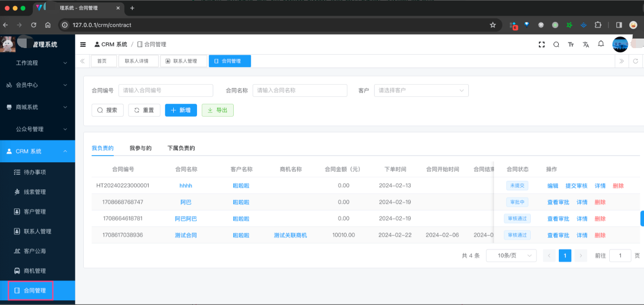Click 删除 for contract hhhh
The height and width of the screenshot is (305, 644).
coord(618,186)
